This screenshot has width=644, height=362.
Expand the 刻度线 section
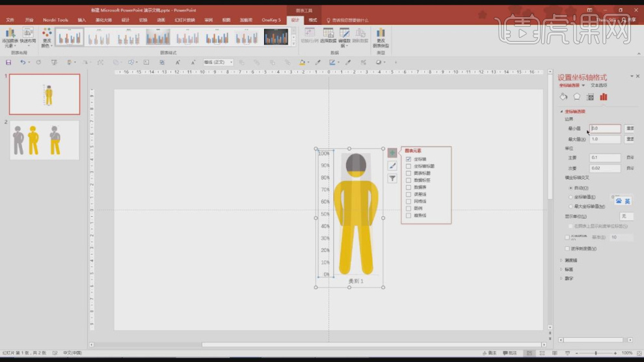570,260
